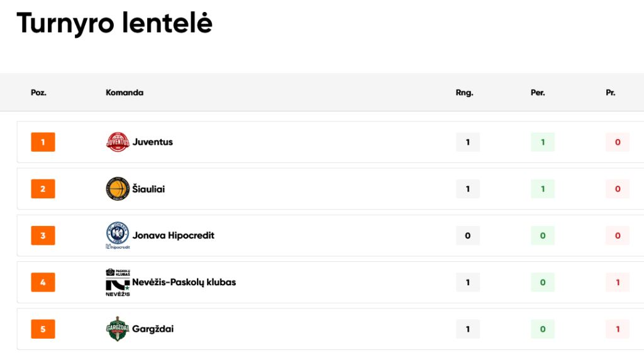Click the Pr. column header

coord(611,93)
